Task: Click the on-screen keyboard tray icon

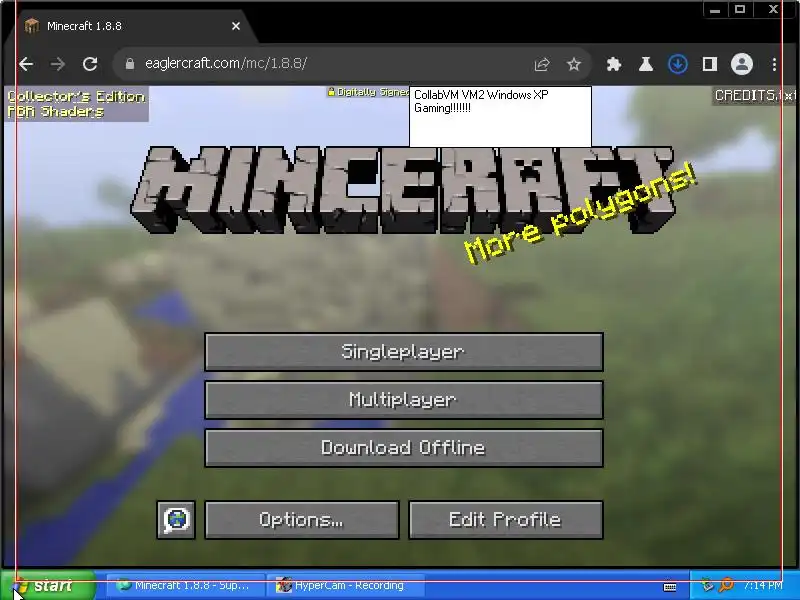Action: pos(670,587)
